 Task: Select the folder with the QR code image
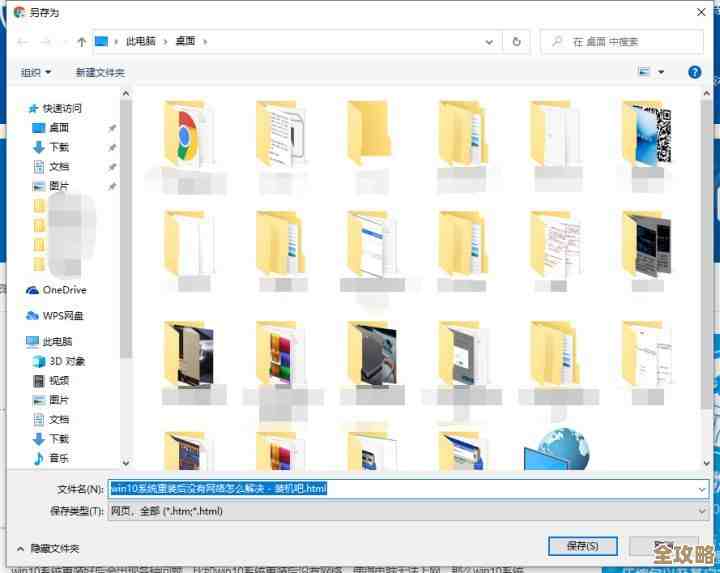[x=647, y=134]
